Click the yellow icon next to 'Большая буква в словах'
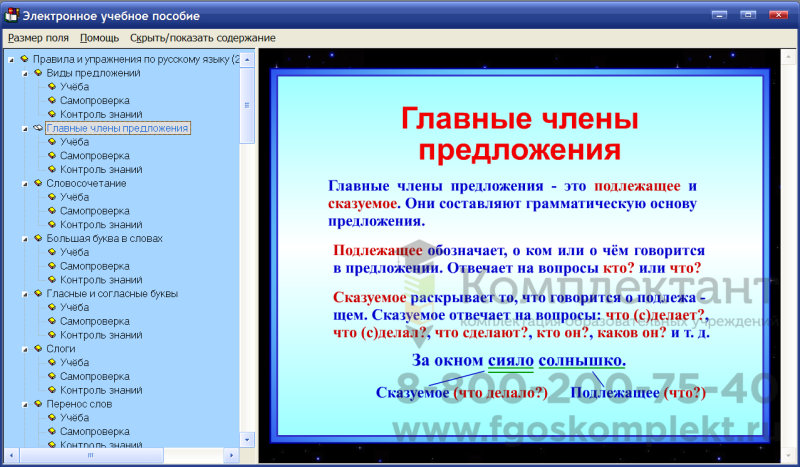 (x=38, y=238)
